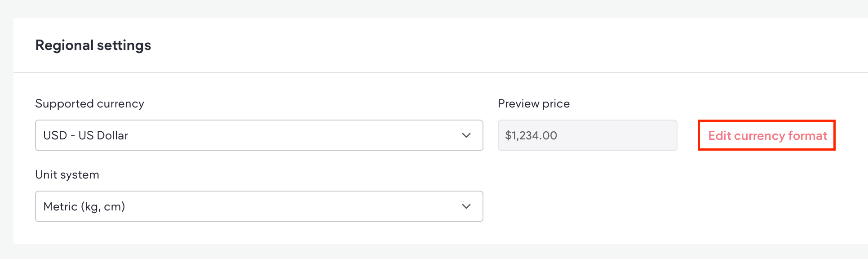Click the 'Regional settings' heading

(93, 45)
